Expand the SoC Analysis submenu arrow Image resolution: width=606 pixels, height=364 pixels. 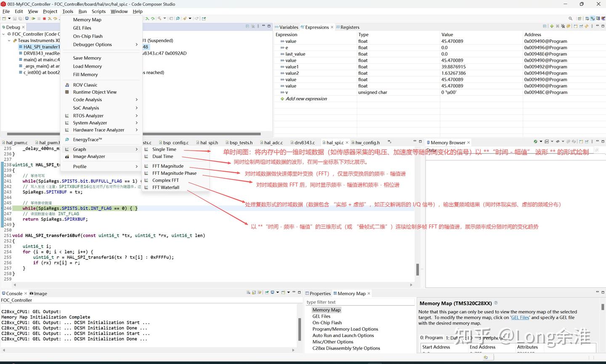tap(137, 108)
